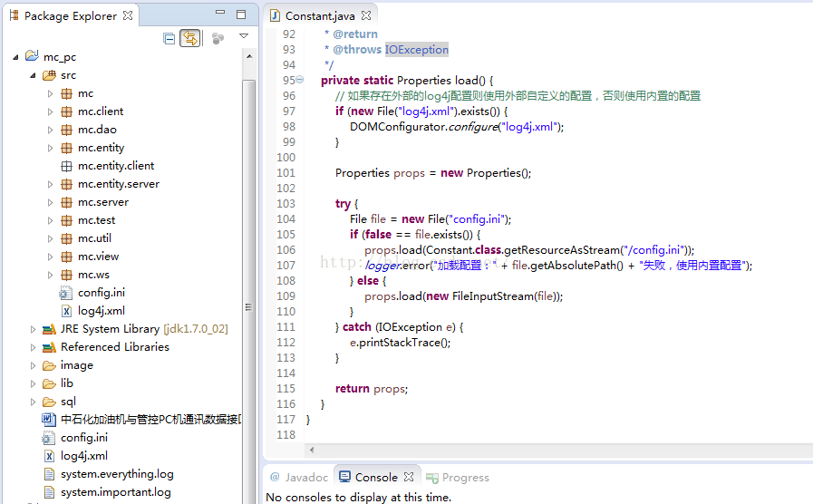The width and height of the screenshot is (813, 504).
Task: Select mc.test package label
Action: click(x=96, y=220)
